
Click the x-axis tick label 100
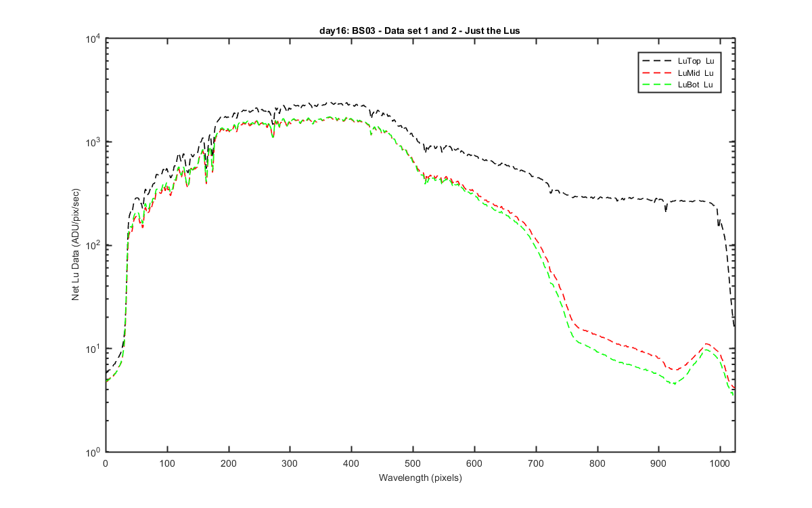(x=166, y=463)
